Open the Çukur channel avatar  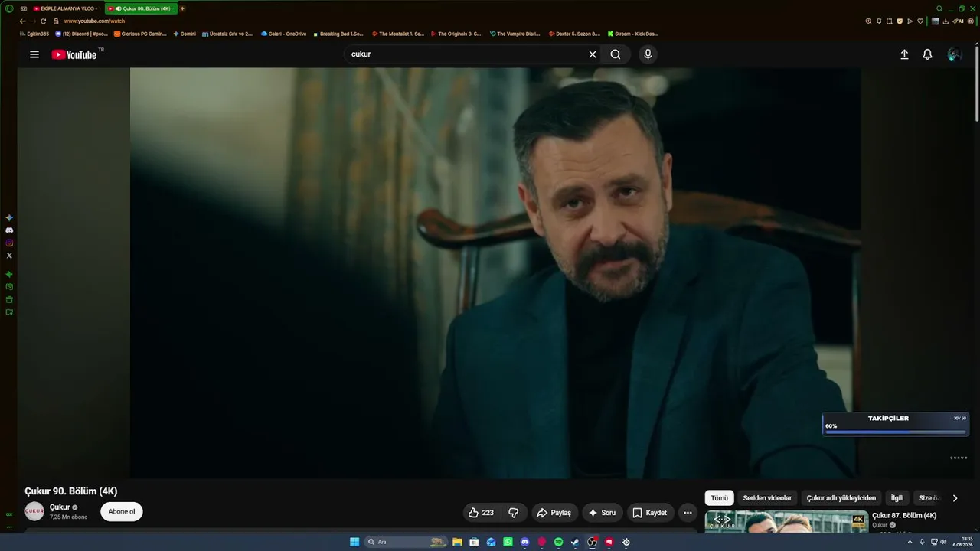[x=34, y=511]
